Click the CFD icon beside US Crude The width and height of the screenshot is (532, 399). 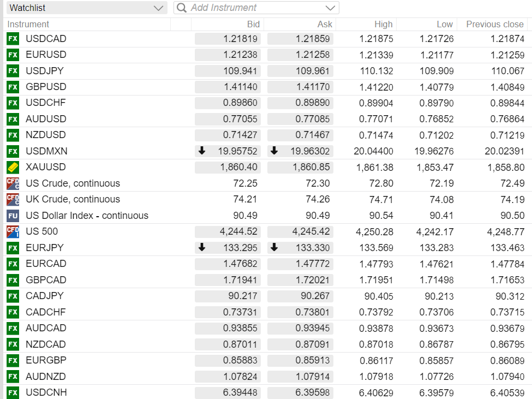[x=13, y=183]
